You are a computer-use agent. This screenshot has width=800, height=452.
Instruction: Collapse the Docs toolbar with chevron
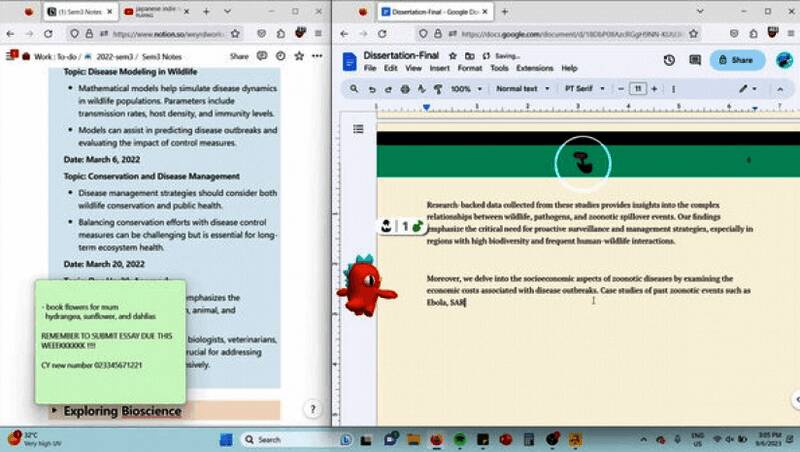(780, 89)
